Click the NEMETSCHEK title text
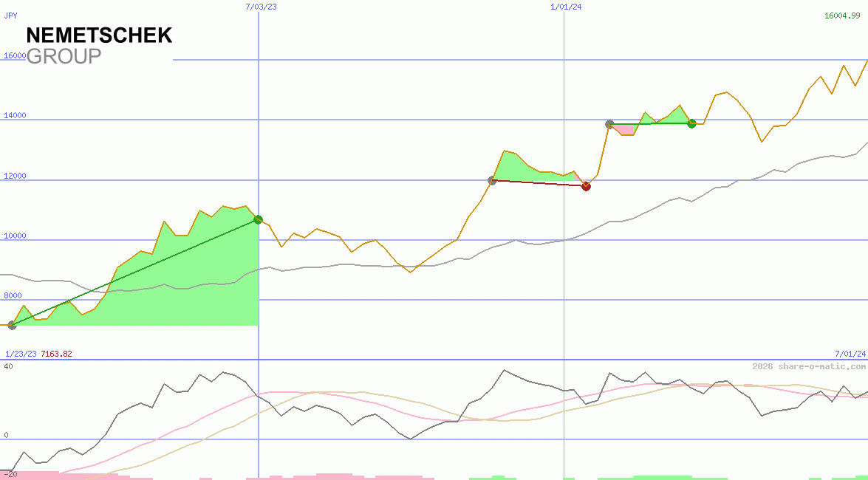 (99, 35)
